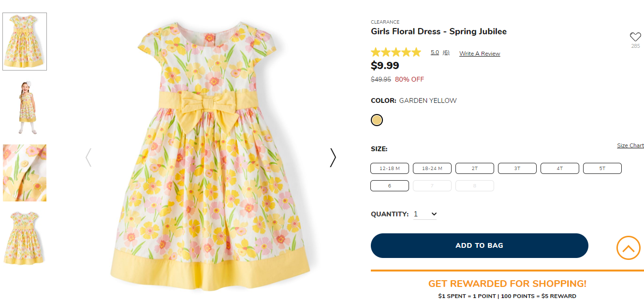View the fabric close-up thumbnail
The height and width of the screenshot is (300, 644).
[x=25, y=172]
